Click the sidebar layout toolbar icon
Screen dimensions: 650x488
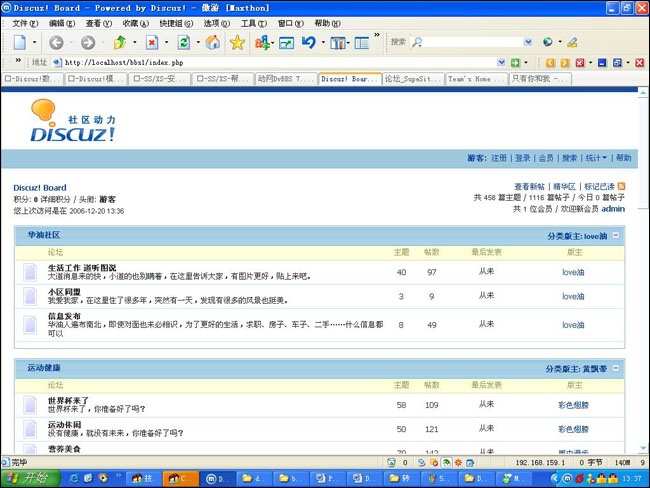point(361,43)
